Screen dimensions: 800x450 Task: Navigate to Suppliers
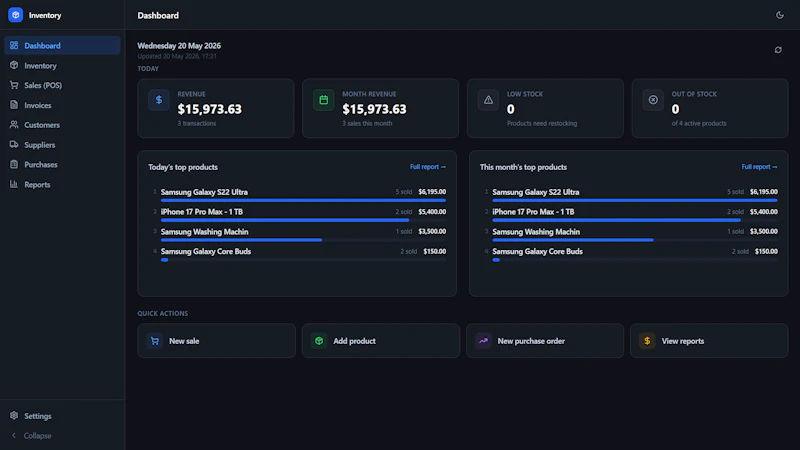(62, 145)
